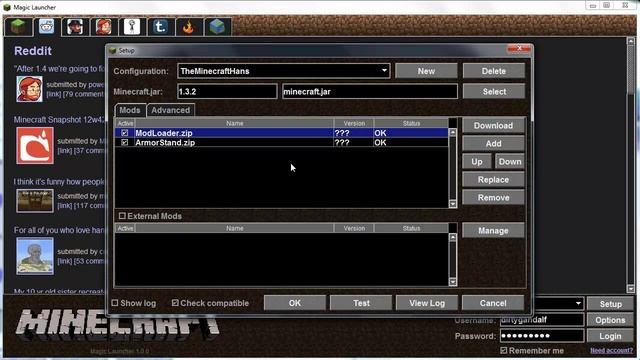The height and width of the screenshot is (360, 640).
Task: Open the 'I think it's funny' post thumbnail
Action: [35, 200]
